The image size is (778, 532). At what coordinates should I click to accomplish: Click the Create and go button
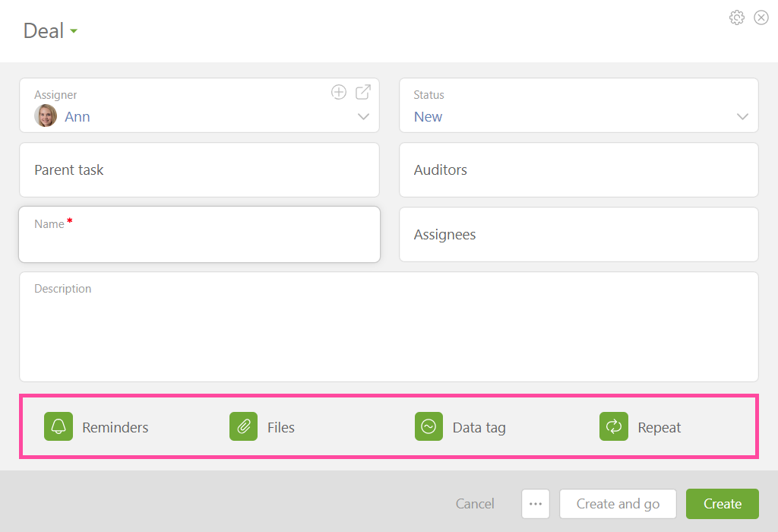(x=618, y=504)
